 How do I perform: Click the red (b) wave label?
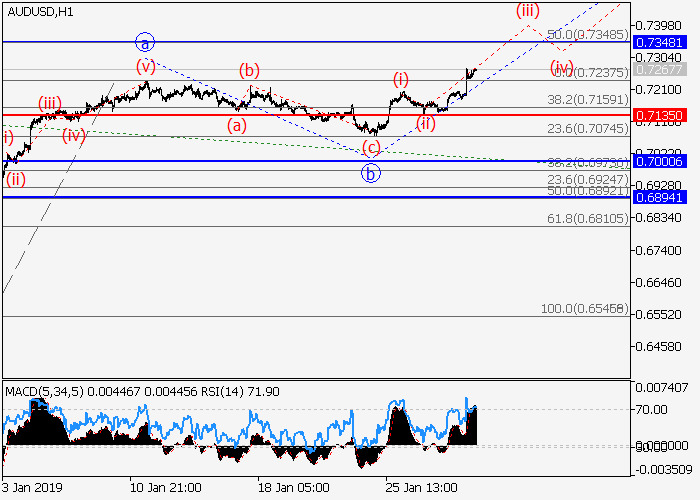[249, 70]
